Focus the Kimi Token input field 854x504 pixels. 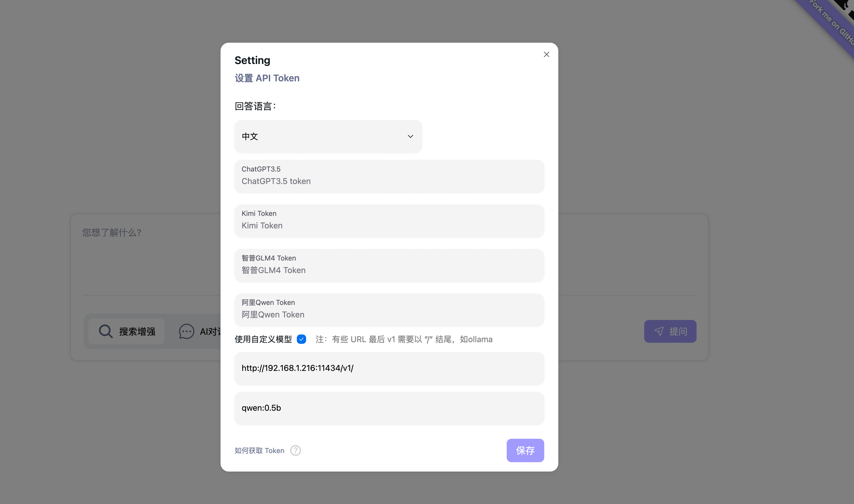click(x=389, y=226)
